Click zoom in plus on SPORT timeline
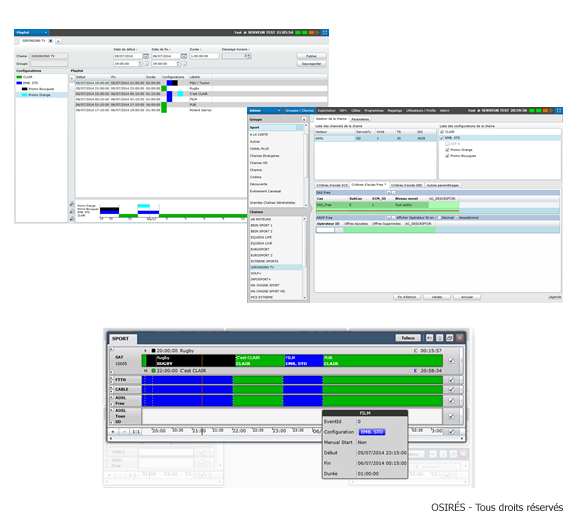 (113, 431)
